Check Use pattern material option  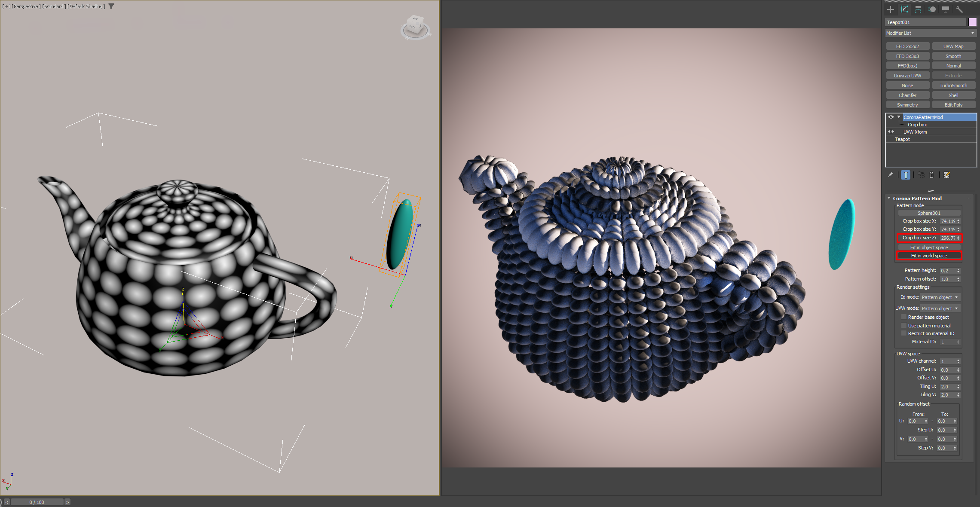point(904,326)
